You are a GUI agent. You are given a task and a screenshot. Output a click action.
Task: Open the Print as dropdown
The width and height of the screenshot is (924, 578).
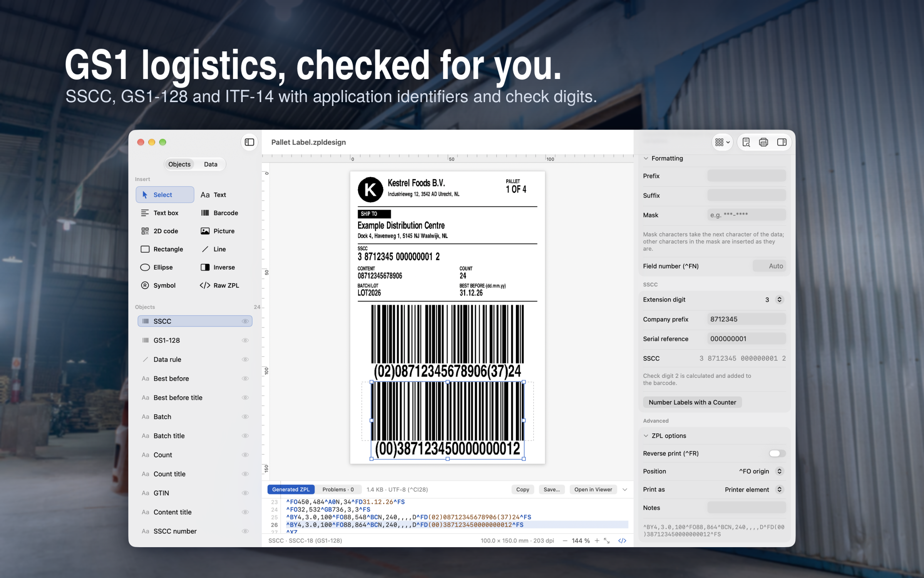tap(753, 489)
